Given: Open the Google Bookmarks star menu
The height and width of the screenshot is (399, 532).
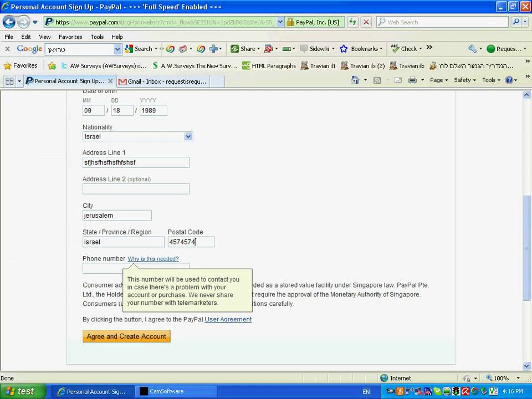Looking at the screenshot, I should click(361, 49).
